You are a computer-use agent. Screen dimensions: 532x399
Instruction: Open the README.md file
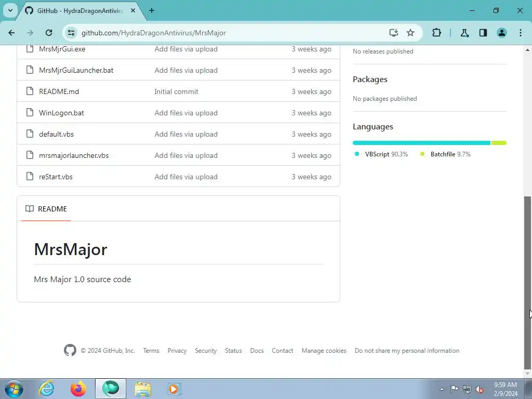point(59,91)
